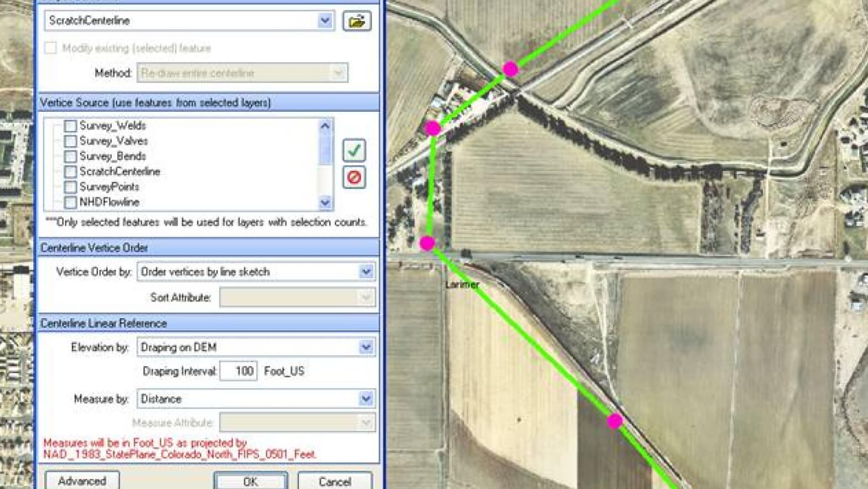Screen dimensions: 868x489
Task: Open the Elevation by dropdown
Action: (366, 347)
